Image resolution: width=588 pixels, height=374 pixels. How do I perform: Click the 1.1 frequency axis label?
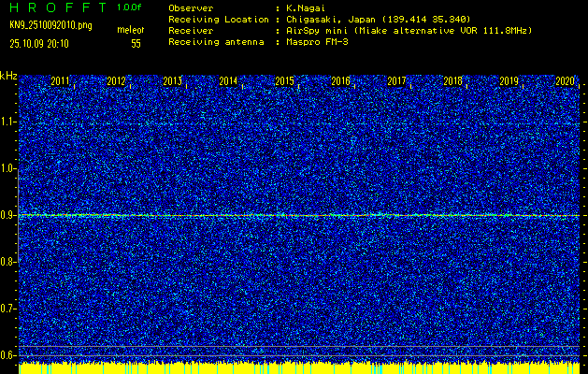pyautogui.click(x=8, y=122)
